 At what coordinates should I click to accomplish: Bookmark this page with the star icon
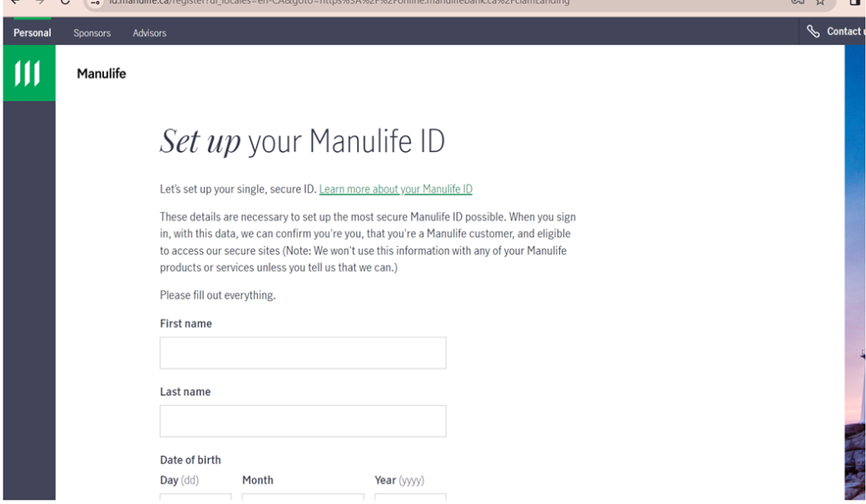(x=820, y=3)
